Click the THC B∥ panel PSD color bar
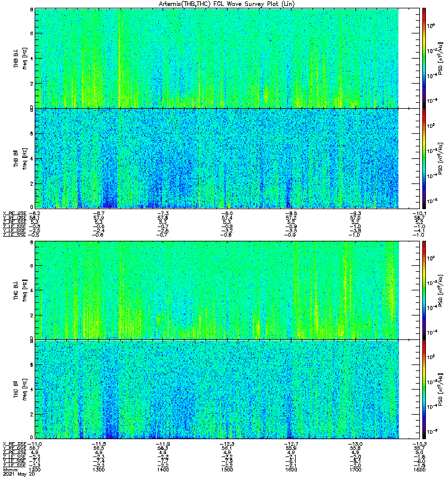 424,390
